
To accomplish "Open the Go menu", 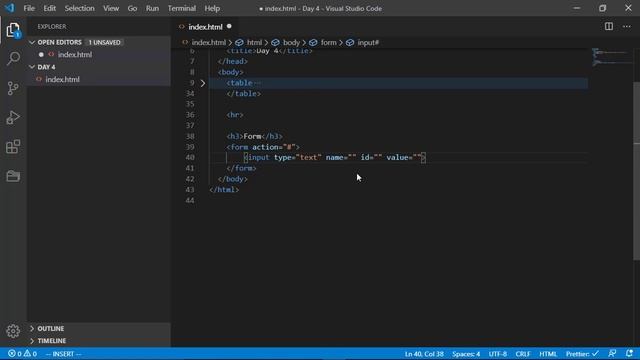I will tap(132, 8).
